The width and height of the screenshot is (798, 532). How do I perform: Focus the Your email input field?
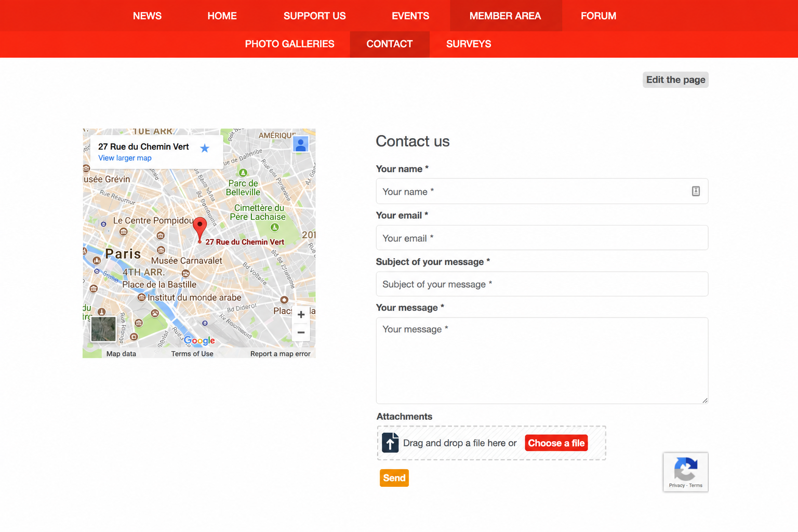click(x=542, y=237)
